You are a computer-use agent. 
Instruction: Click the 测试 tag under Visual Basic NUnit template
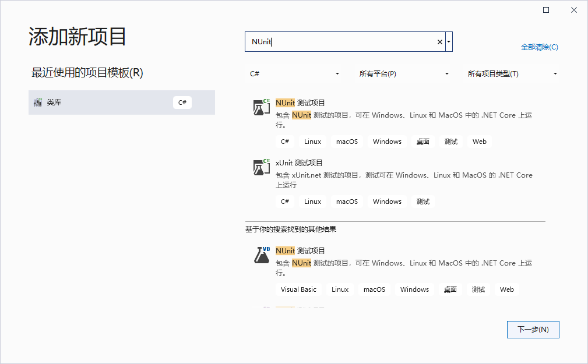[x=478, y=289]
